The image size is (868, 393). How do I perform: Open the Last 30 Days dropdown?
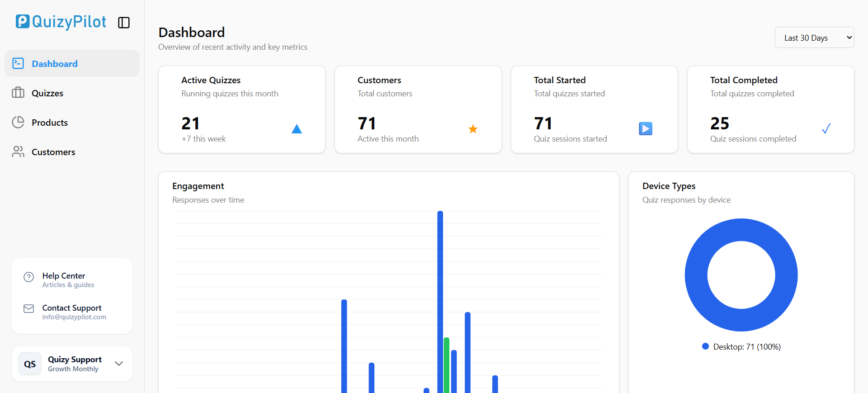click(814, 38)
